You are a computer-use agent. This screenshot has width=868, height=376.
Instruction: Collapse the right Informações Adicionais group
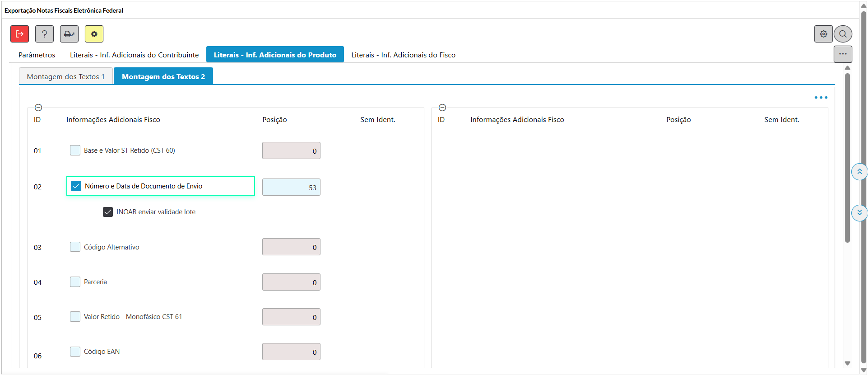[442, 108]
